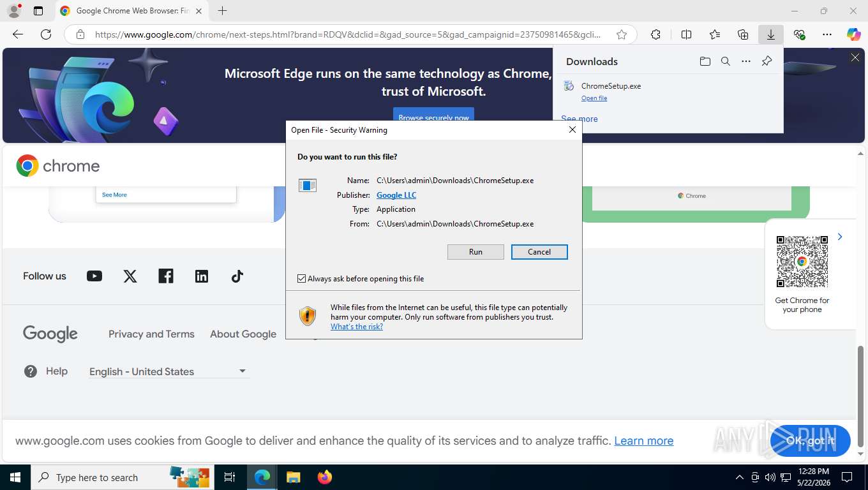Open Favorites list icon
This screenshot has width=868, height=490.
click(715, 34)
